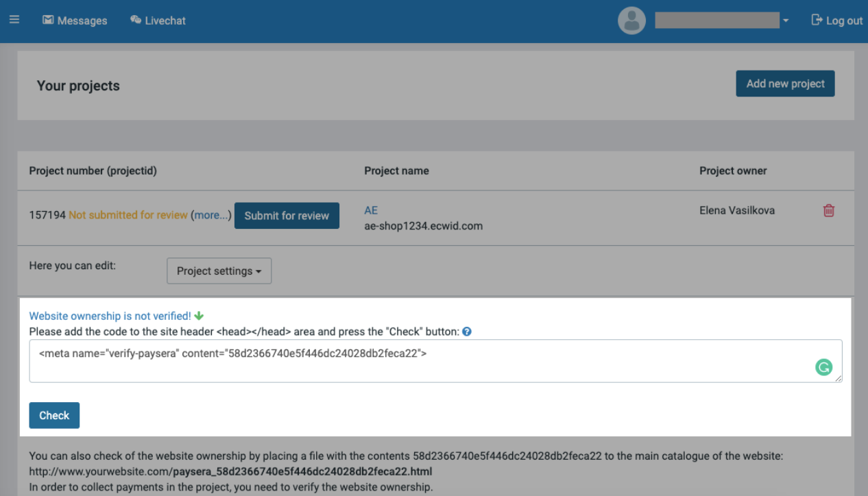Click the green down arrow icon
The width and height of the screenshot is (868, 496).
pyautogui.click(x=199, y=316)
